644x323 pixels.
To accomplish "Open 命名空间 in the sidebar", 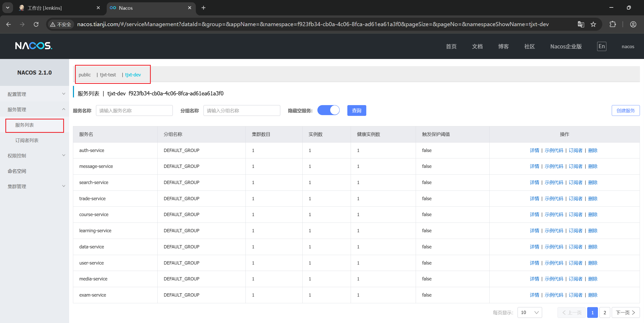I will click(x=17, y=171).
